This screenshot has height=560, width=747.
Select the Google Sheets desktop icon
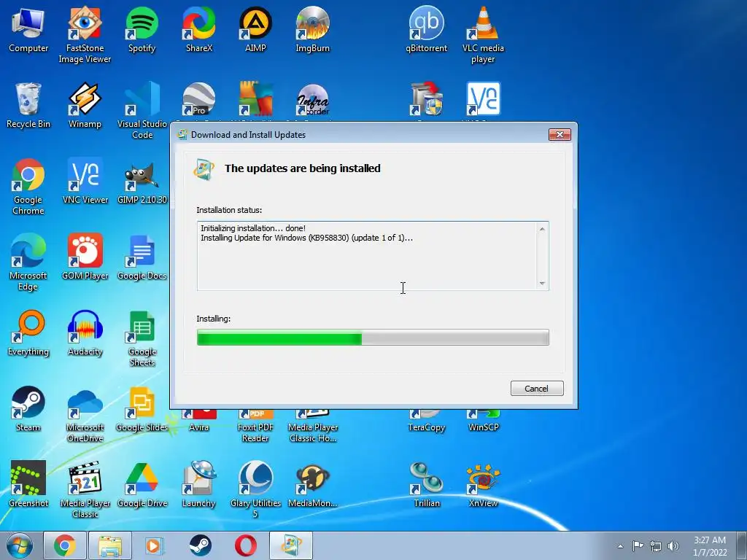142,338
